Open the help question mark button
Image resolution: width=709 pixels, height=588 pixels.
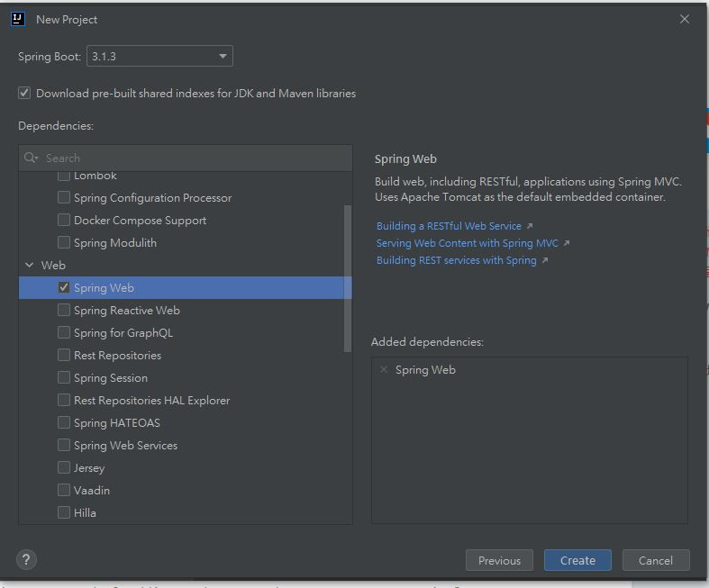[26, 559]
